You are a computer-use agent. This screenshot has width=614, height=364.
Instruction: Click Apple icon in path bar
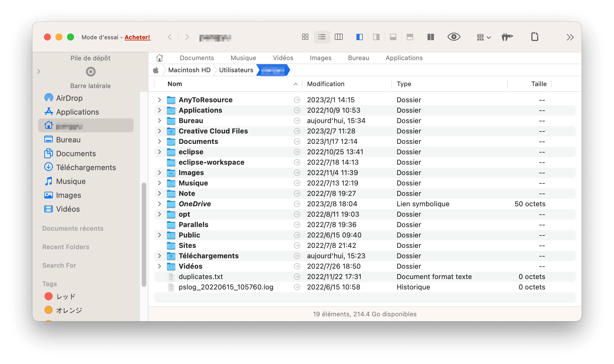tap(156, 70)
